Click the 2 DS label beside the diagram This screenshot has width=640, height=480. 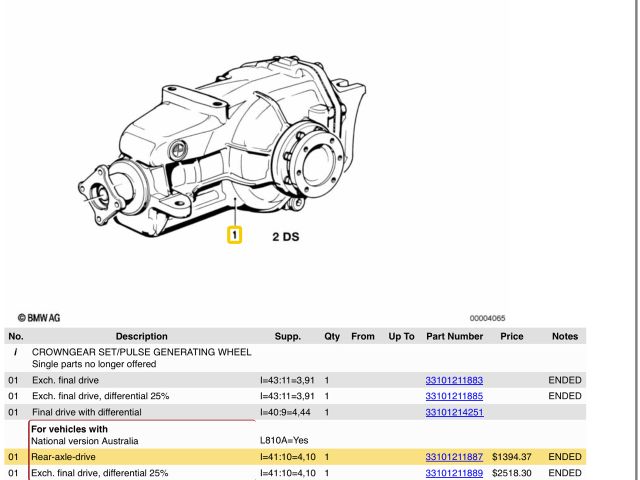coord(285,238)
